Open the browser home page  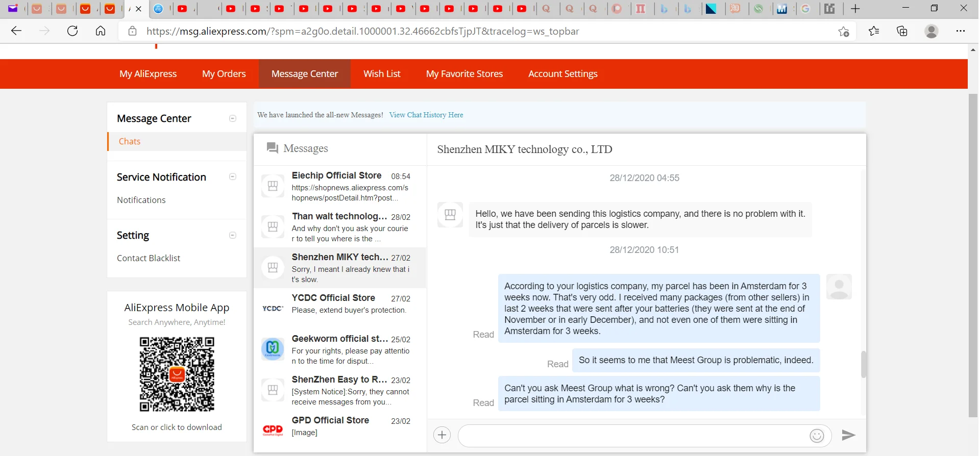click(x=101, y=31)
